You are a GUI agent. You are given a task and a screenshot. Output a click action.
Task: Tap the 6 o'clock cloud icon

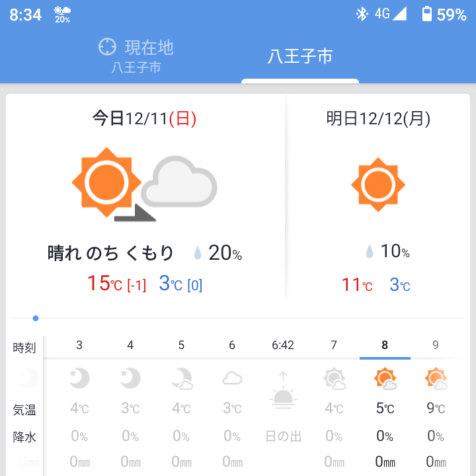[x=232, y=379]
